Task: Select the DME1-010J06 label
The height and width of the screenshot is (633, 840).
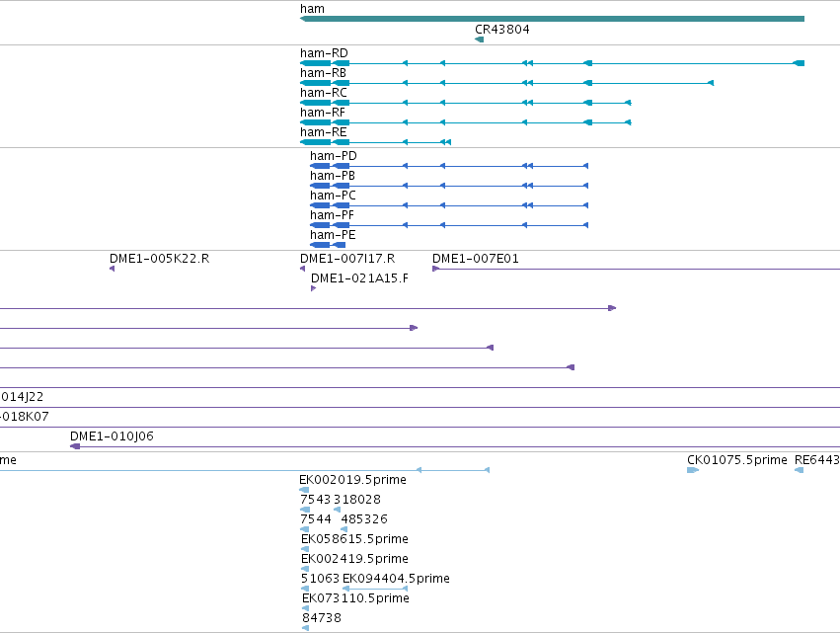Action: point(112,436)
